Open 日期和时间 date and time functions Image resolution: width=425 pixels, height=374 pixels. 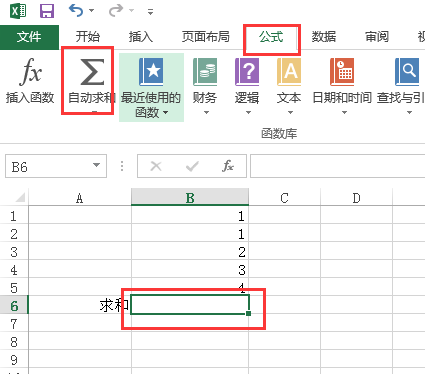[342, 72]
